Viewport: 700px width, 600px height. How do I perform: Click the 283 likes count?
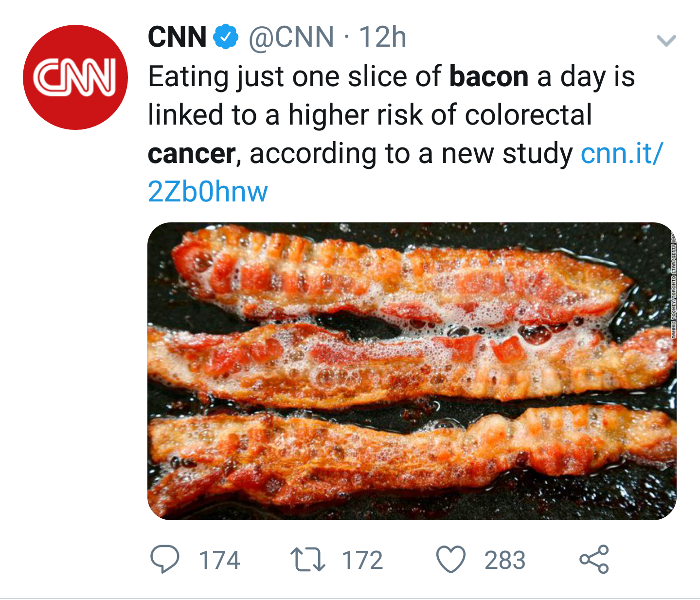point(505,560)
